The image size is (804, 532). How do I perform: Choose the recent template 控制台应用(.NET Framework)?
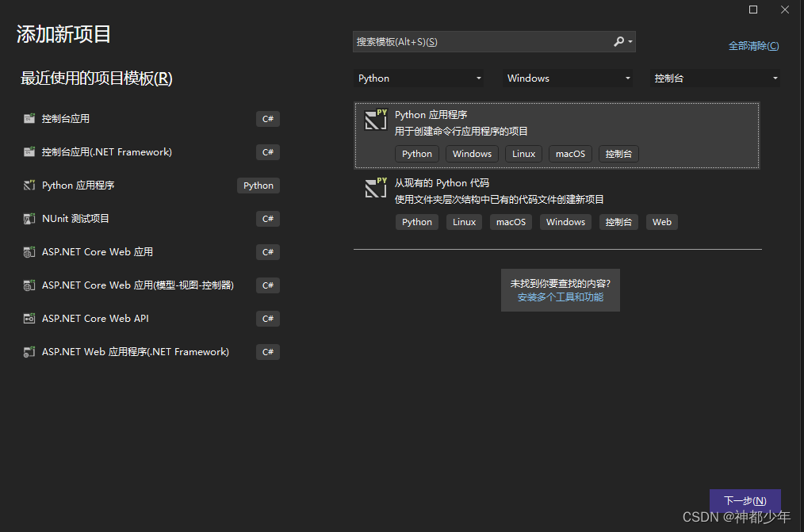click(x=150, y=151)
